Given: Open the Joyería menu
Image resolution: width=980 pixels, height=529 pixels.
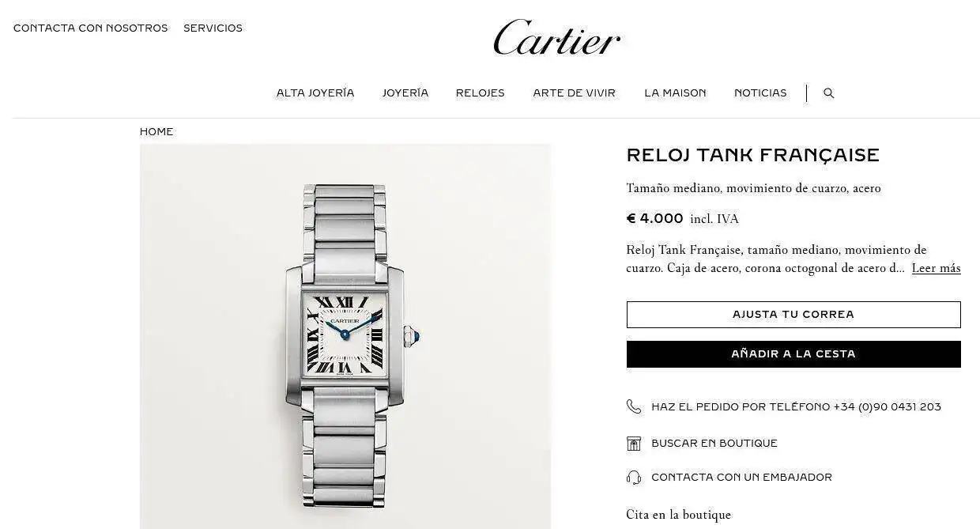Looking at the screenshot, I should pyautogui.click(x=405, y=93).
